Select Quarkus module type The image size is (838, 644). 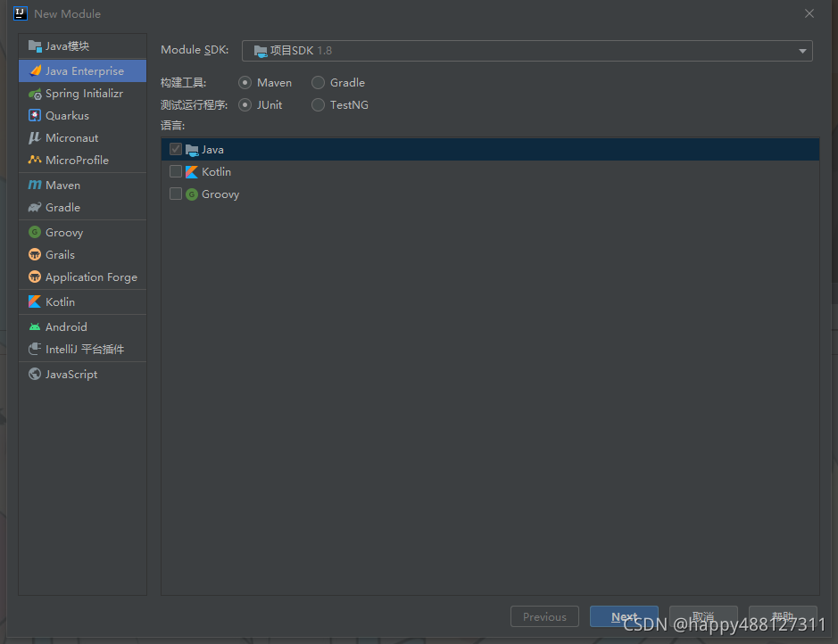(82, 116)
